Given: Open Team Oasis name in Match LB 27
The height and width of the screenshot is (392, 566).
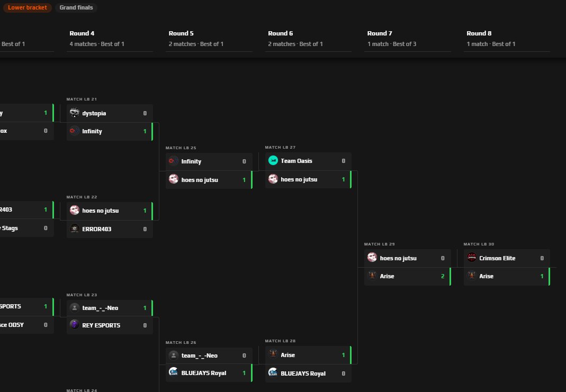Looking at the screenshot, I should pyautogui.click(x=297, y=161).
